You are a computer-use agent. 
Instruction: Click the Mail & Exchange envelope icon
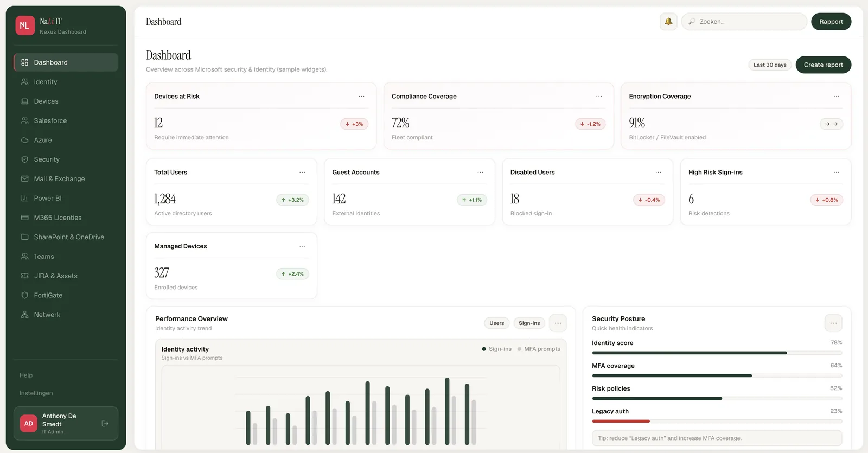pos(24,179)
